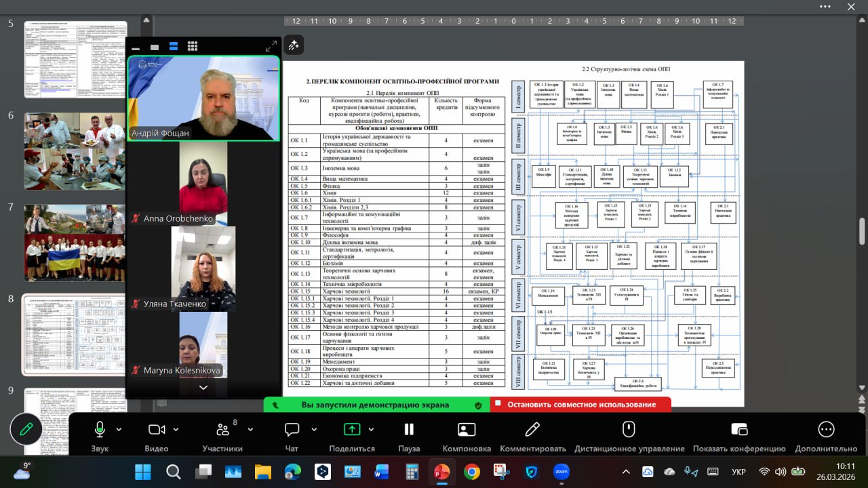Expand video options arrow next to Видео
The width and height of the screenshot is (868, 488).
(176, 430)
